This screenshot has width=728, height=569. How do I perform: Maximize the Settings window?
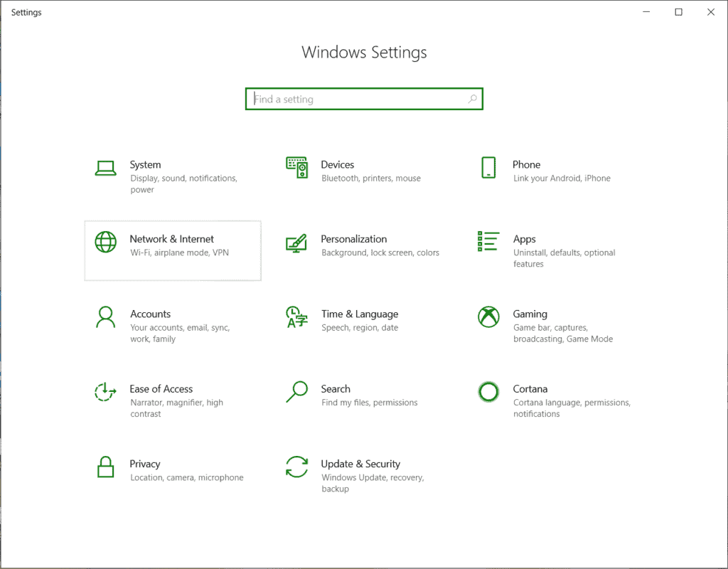coord(678,12)
